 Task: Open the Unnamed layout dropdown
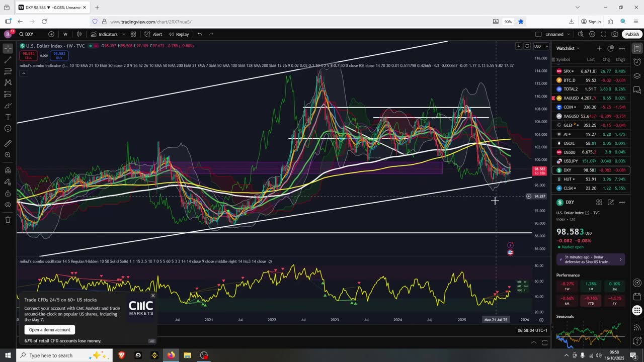[558, 34]
